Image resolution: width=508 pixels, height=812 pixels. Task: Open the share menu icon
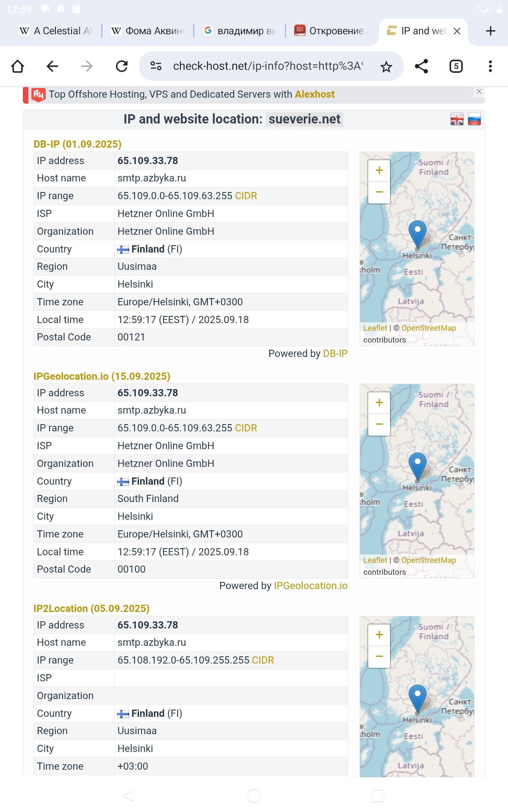tap(421, 66)
